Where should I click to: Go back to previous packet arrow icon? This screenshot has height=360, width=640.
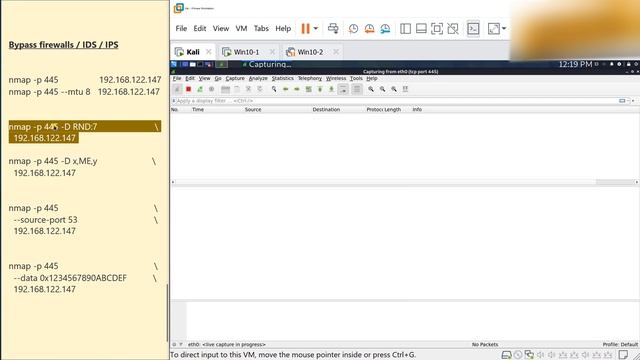point(286,89)
